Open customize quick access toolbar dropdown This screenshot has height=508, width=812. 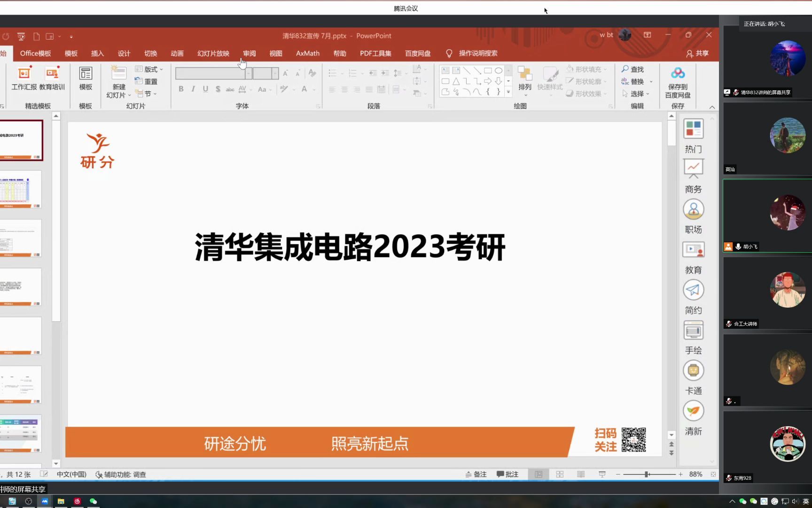[71, 36]
